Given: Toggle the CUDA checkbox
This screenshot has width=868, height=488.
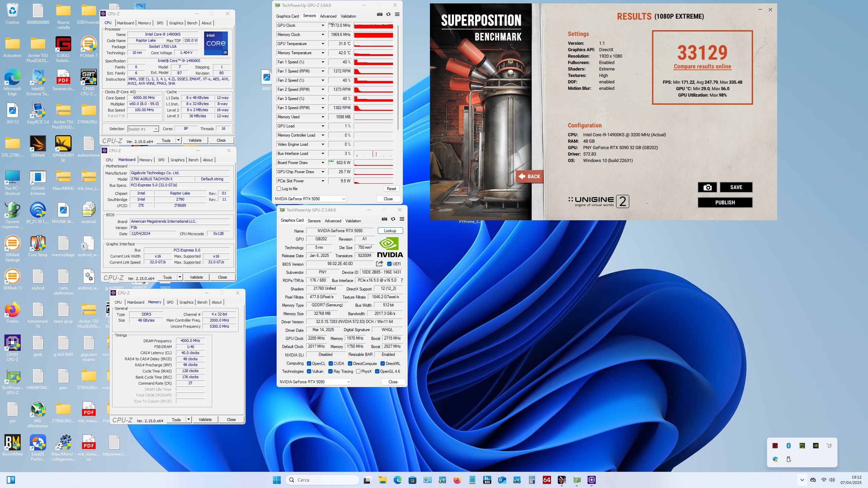Looking at the screenshot, I should tap(331, 364).
